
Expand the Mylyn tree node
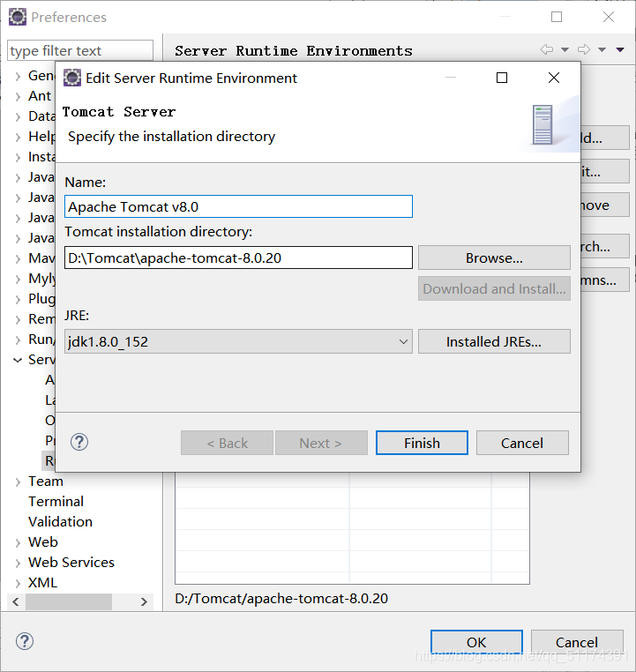(18, 279)
